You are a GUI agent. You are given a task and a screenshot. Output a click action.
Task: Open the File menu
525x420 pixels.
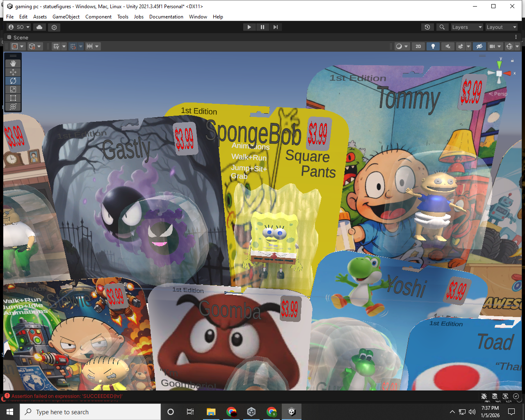[10, 17]
